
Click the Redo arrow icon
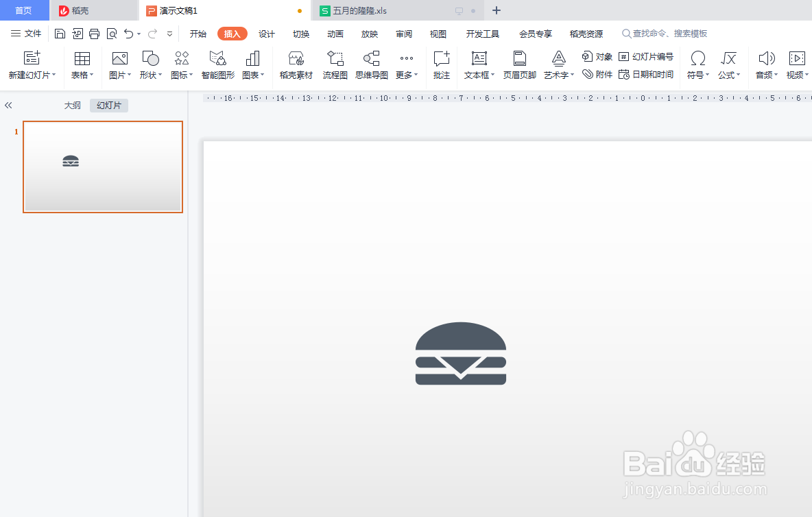pyautogui.click(x=152, y=34)
